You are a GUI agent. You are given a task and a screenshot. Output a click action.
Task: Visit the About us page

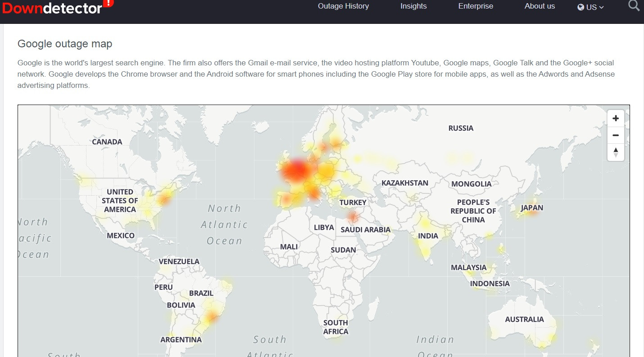540,6
